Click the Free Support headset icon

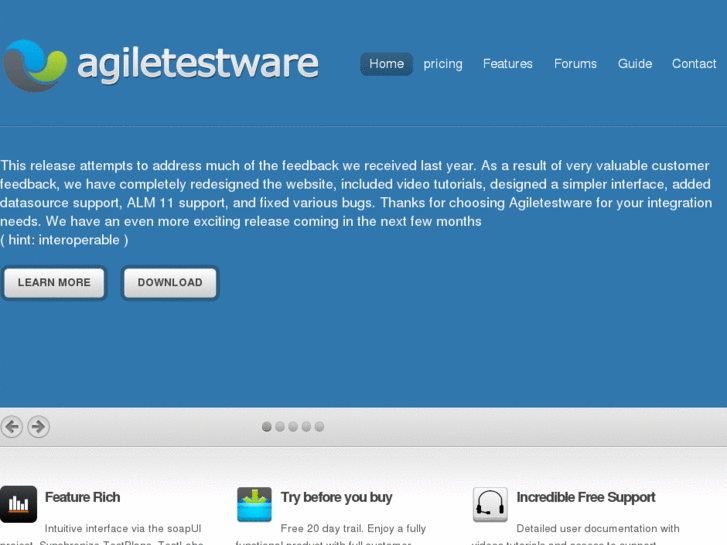tap(490, 505)
